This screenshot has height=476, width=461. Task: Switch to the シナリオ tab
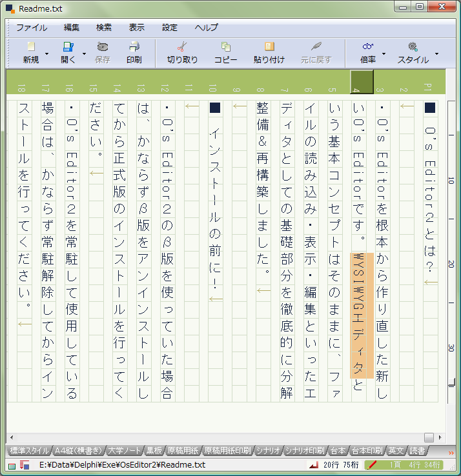(x=268, y=451)
